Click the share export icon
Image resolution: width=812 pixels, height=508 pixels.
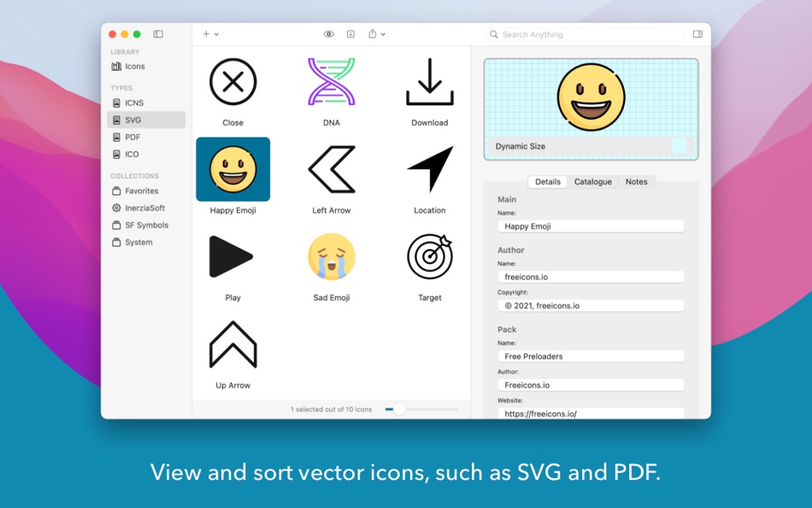373,34
